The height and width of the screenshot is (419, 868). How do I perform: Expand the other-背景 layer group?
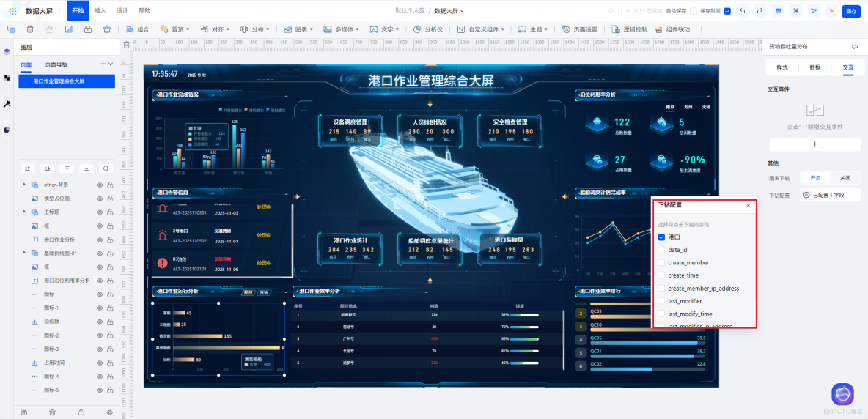coord(23,185)
